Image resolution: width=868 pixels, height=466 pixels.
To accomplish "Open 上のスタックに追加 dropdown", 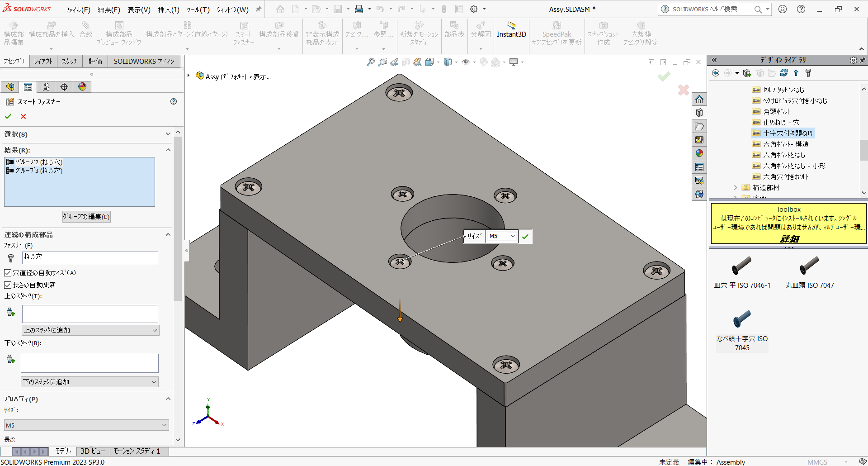I will (90, 330).
